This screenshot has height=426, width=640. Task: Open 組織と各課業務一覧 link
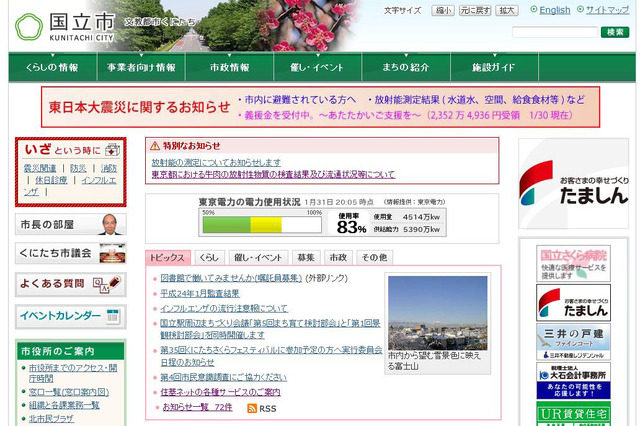pos(64,405)
